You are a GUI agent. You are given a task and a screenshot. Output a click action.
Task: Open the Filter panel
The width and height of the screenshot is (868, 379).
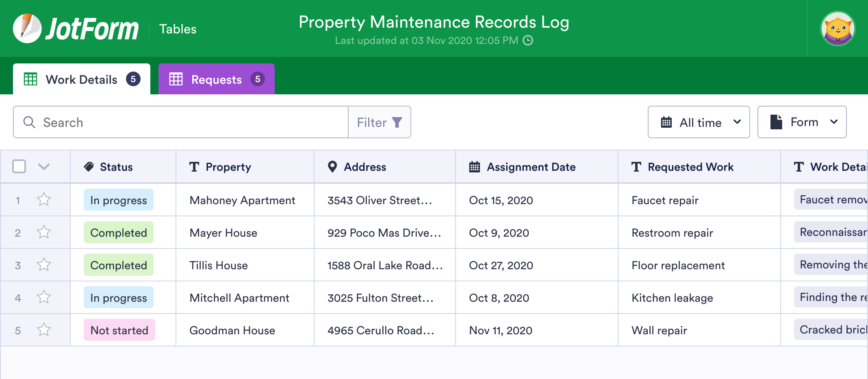[379, 122]
